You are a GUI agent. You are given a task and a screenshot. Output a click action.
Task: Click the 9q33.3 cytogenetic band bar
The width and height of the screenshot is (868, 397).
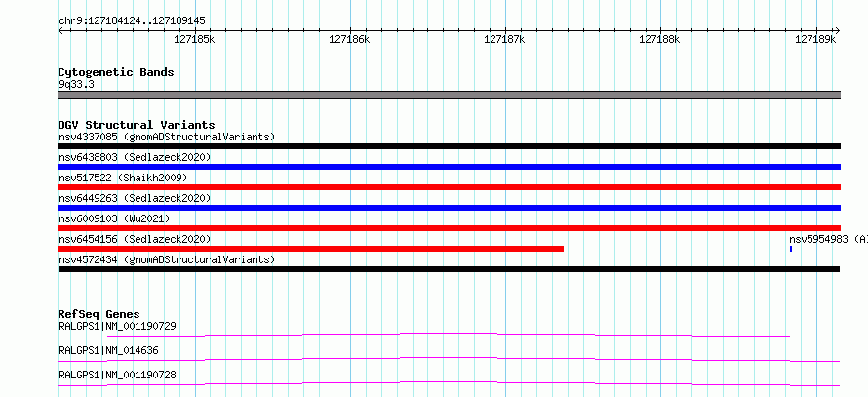449,95
